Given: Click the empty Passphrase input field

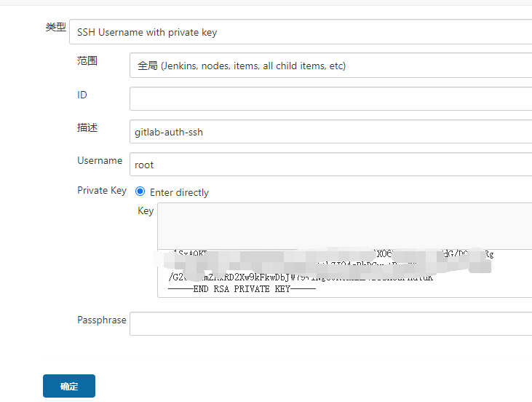Looking at the screenshot, I should point(330,324).
